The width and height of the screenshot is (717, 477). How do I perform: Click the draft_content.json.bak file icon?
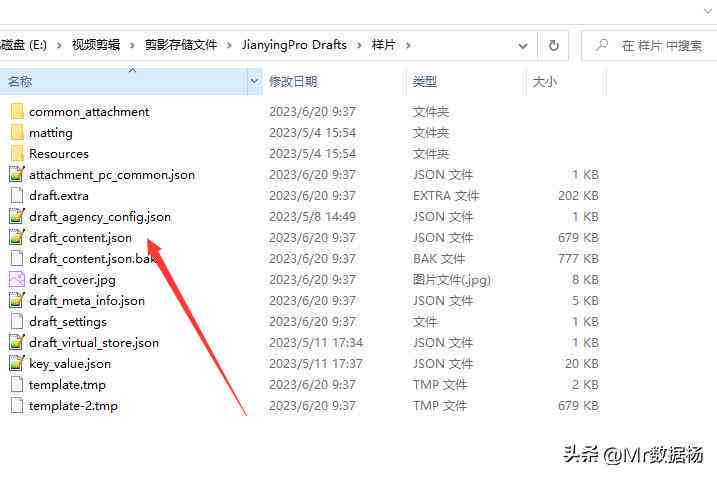click(17, 259)
